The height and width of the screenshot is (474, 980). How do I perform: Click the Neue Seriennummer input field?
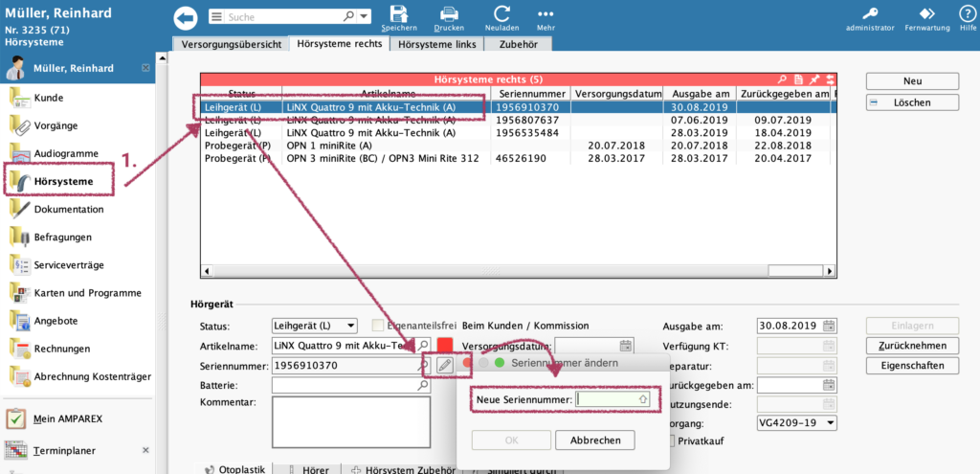612,398
